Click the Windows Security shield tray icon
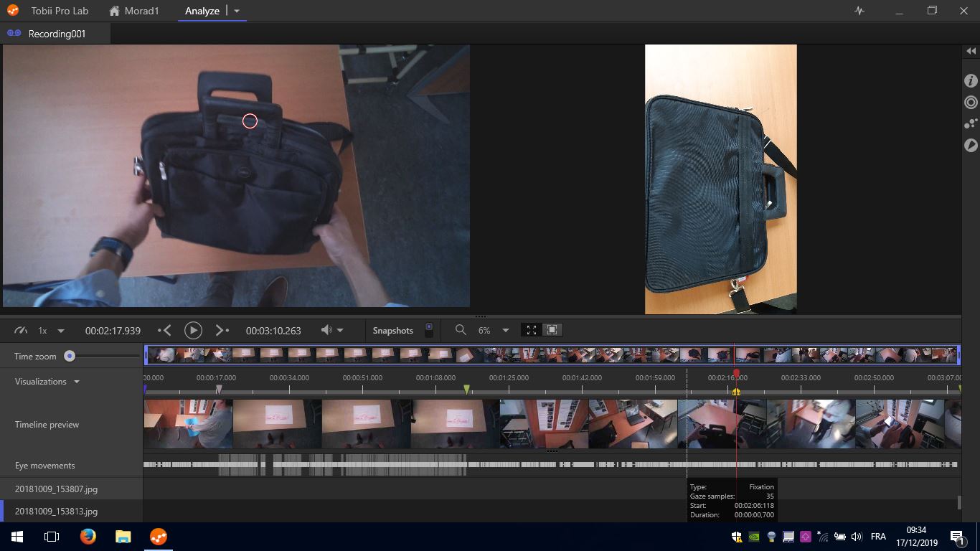Image resolution: width=980 pixels, height=551 pixels. click(x=737, y=537)
